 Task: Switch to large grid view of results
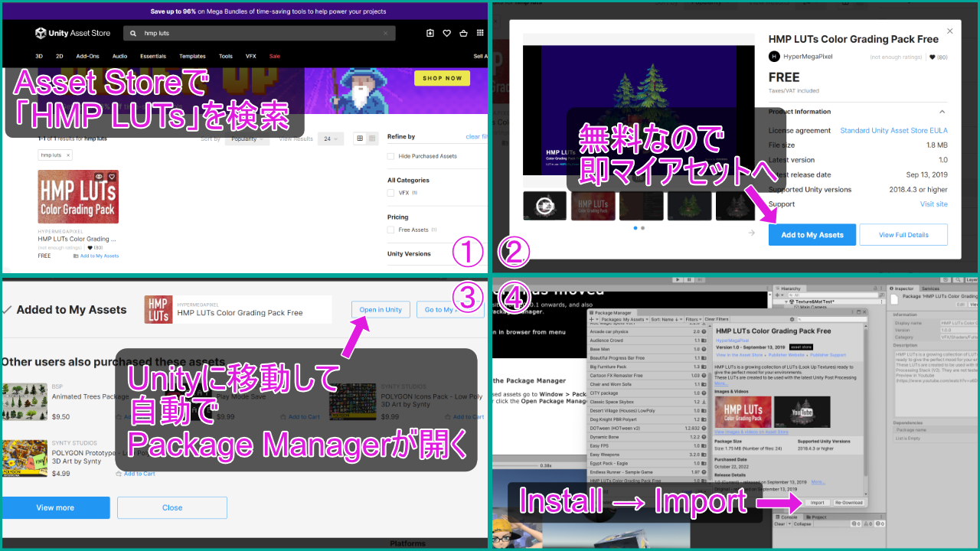[360, 139]
